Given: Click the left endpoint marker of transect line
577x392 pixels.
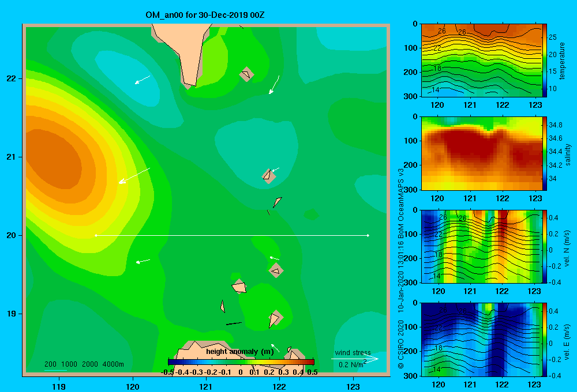Looking at the screenshot, I should pos(96,235).
